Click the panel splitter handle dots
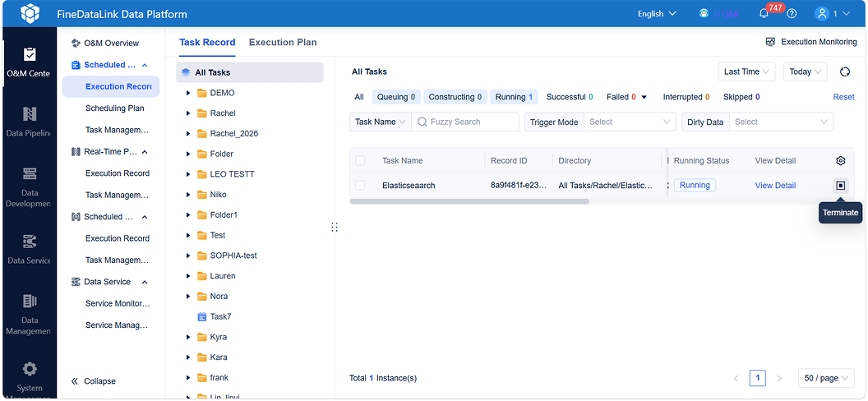Image resolution: width=868 pixels, height=401 pixels. (x=335, y=228)
